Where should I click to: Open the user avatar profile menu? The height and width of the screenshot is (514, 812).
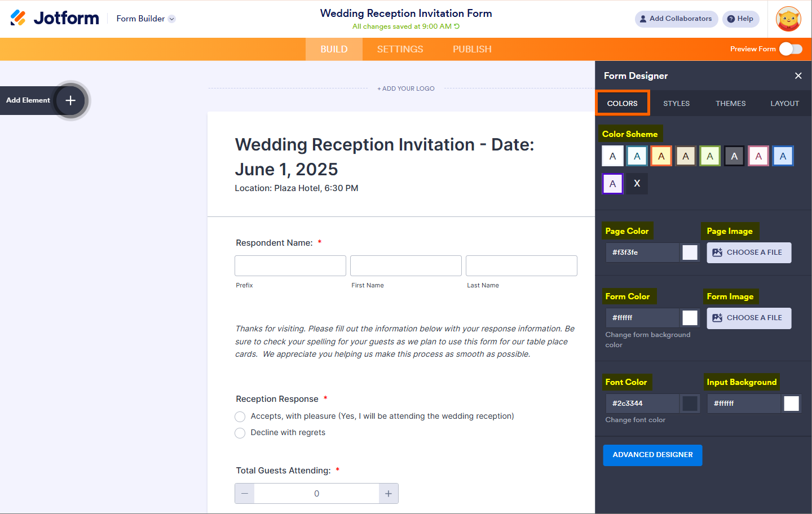click(788, 19)
